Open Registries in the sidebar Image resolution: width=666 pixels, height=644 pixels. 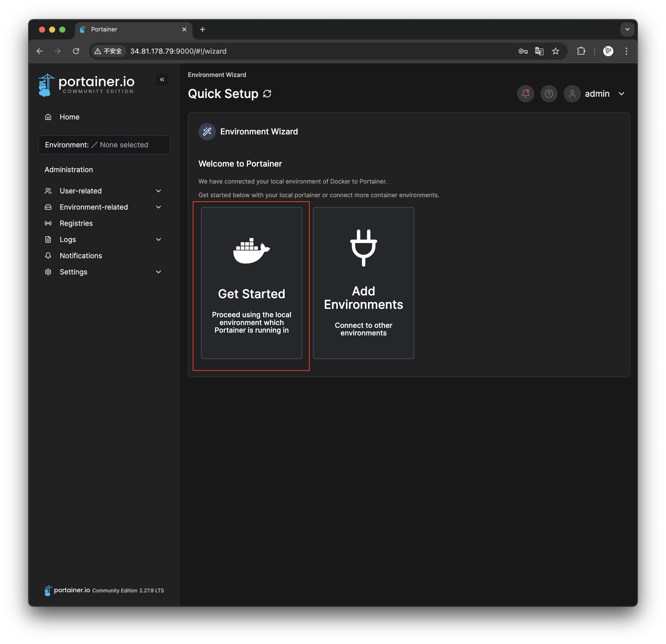76,223
